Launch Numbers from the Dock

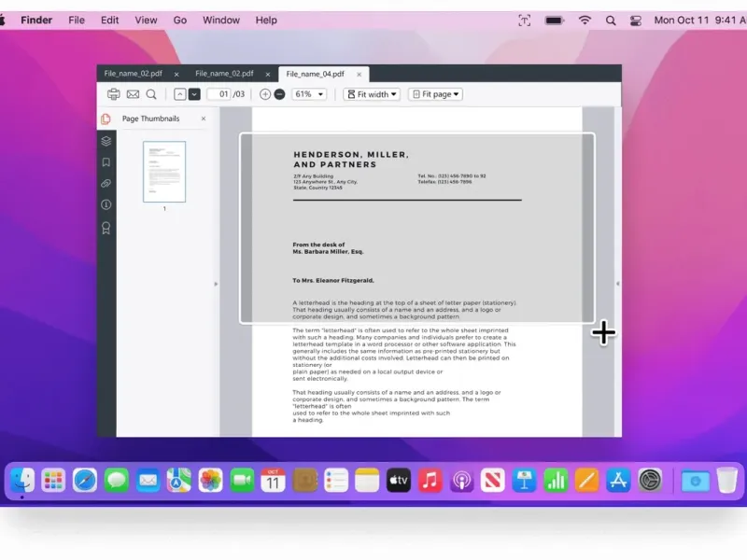556,480
